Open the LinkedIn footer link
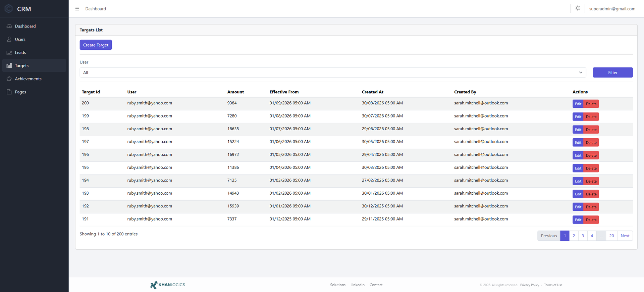Screen dimensions: 644x292 pyautogui.click(x=357, y=285)
